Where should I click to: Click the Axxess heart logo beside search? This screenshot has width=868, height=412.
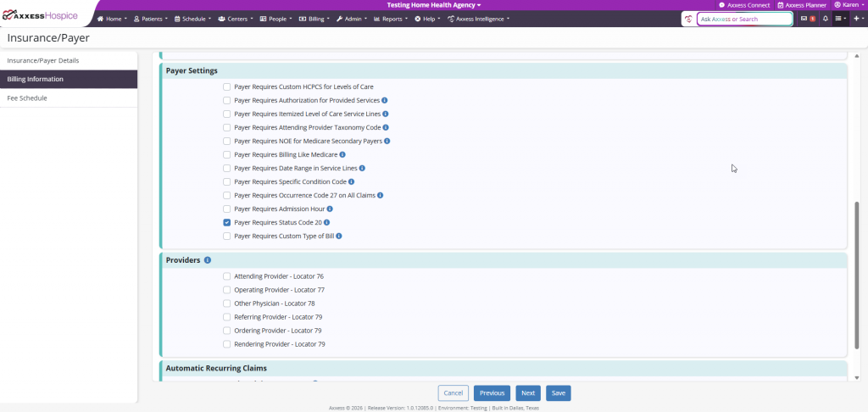point(688,19)
